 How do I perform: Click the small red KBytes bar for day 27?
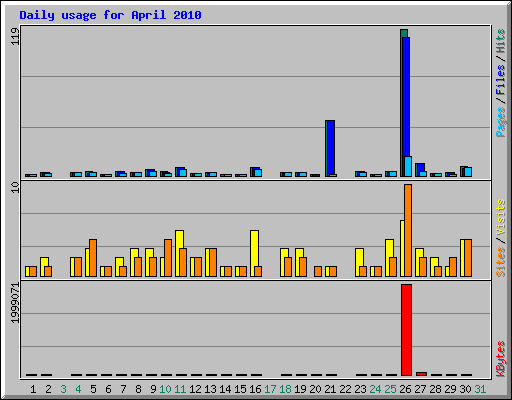pos(421,374)
